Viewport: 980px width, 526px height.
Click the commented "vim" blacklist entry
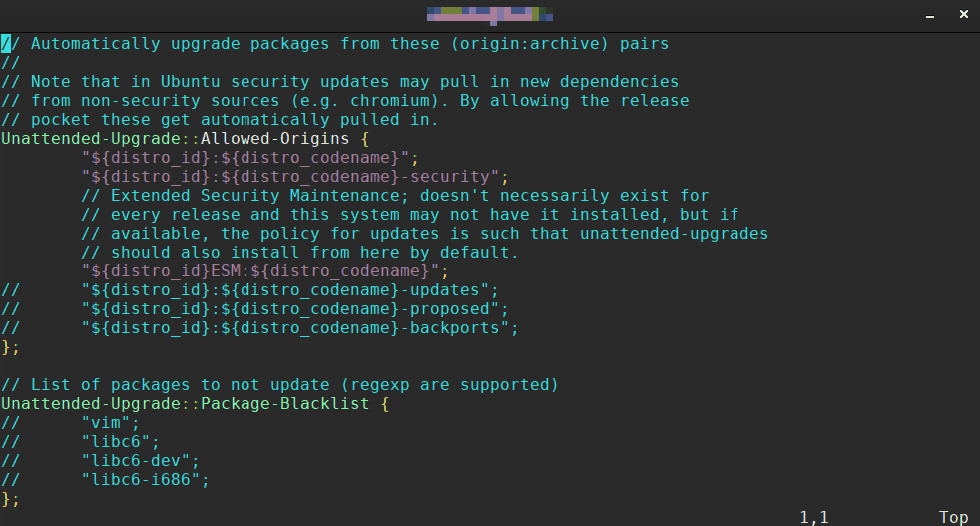click(110, 423)
